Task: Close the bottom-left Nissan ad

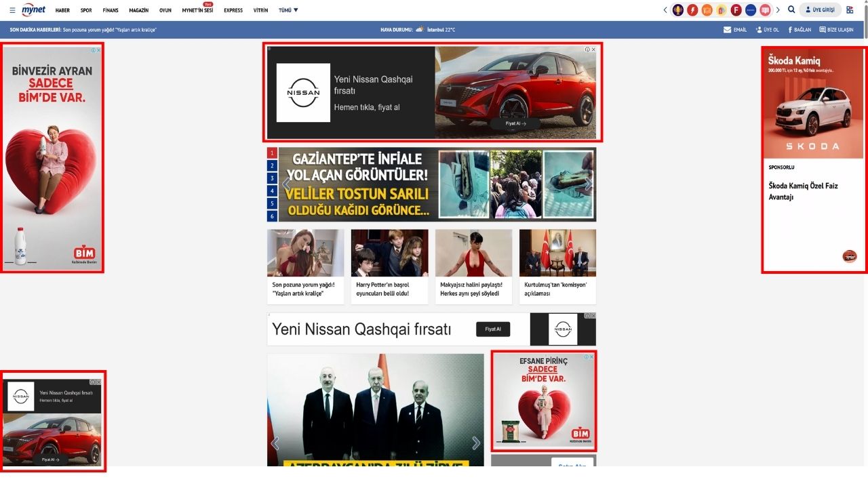Action: (98, 382)
